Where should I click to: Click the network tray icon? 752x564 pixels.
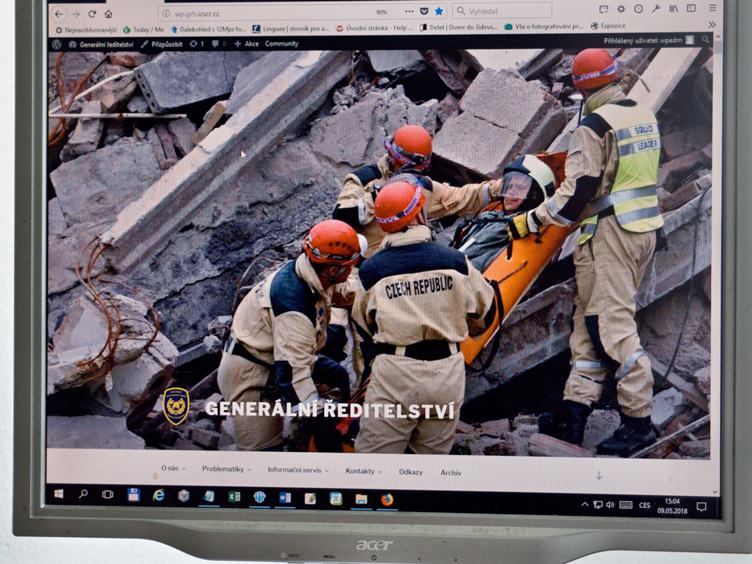(x=598, y=505)
